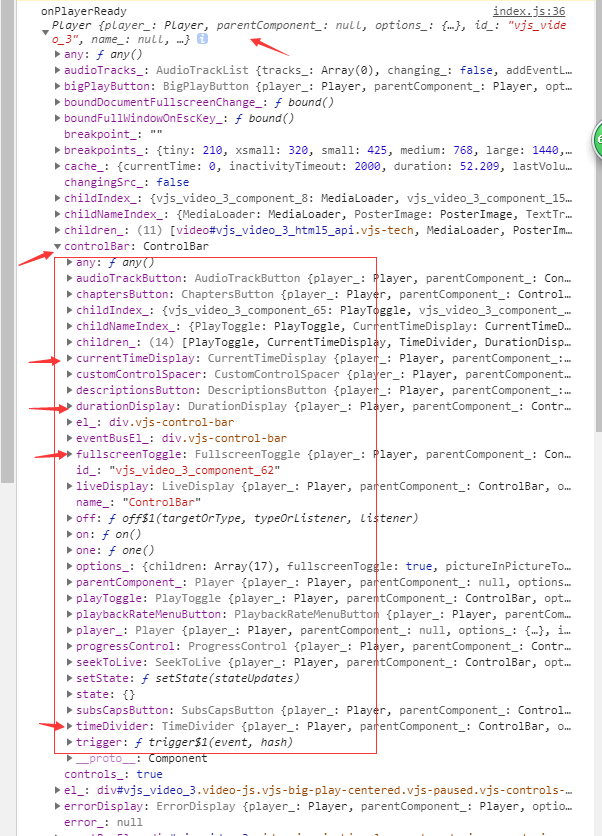Viewport: 602px width, 836px height.
Task: Expand the playbackRateMenuButton entry
Action: (x=69, y=614)
